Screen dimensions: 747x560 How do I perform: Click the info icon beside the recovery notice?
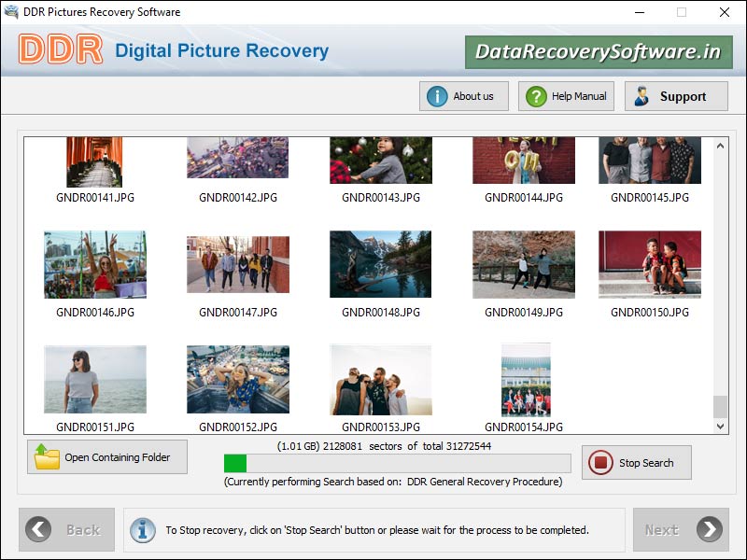click(142, 530)
